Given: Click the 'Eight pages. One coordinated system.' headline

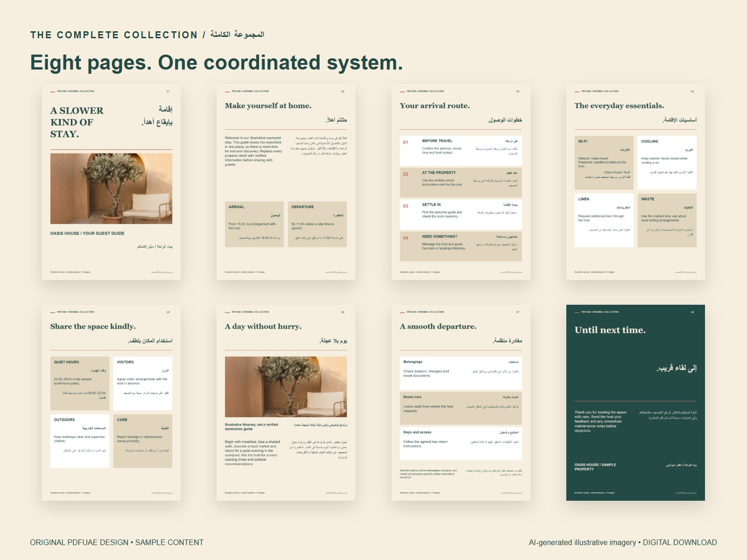Looking at the screenshot, I should pos(217,63).
